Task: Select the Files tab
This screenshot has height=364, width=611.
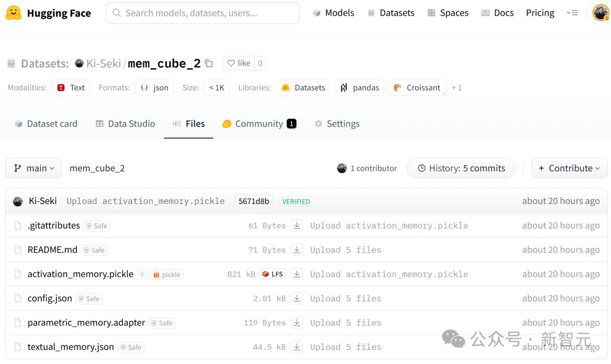Action: pyautogui.click(x=188, y=124)
